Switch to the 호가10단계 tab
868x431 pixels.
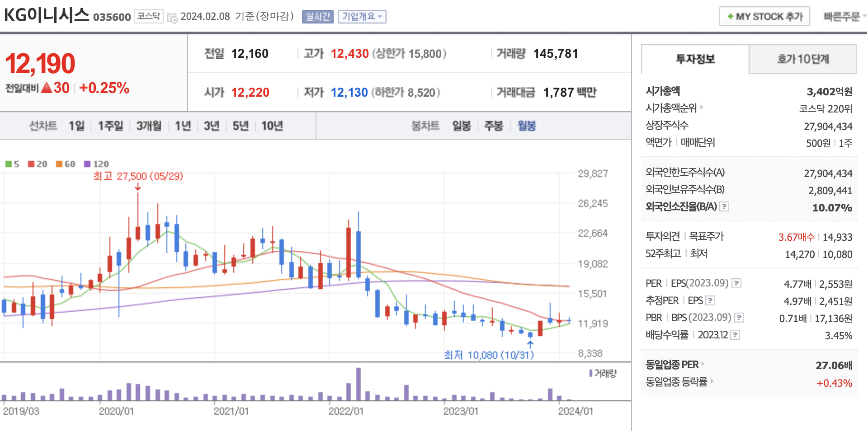[x=803, y=59]
